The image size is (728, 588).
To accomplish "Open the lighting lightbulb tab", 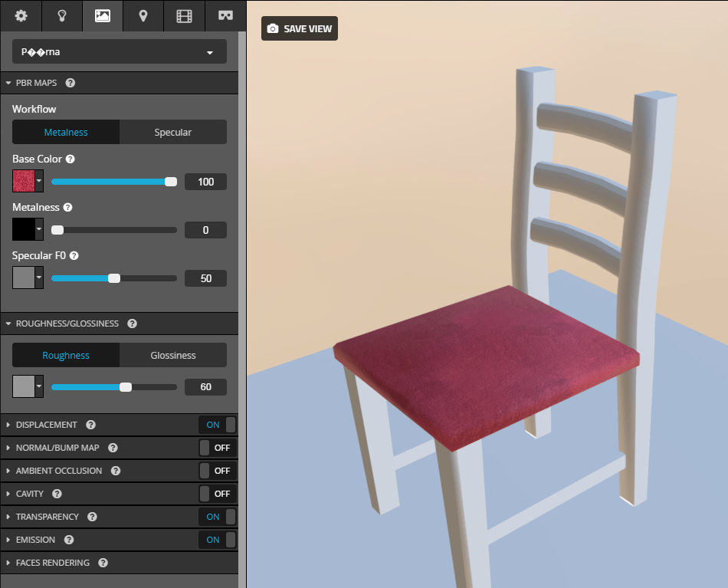I will 61,15.
